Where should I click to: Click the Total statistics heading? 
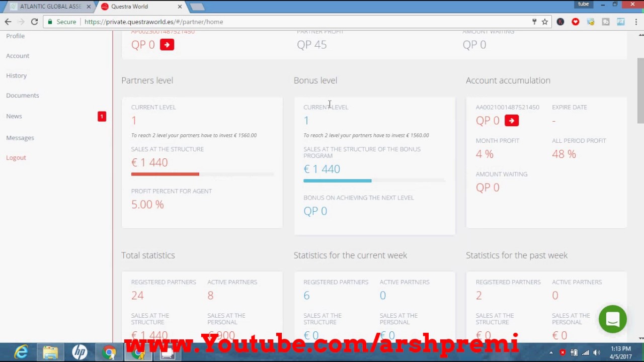(x=148, y=255)
